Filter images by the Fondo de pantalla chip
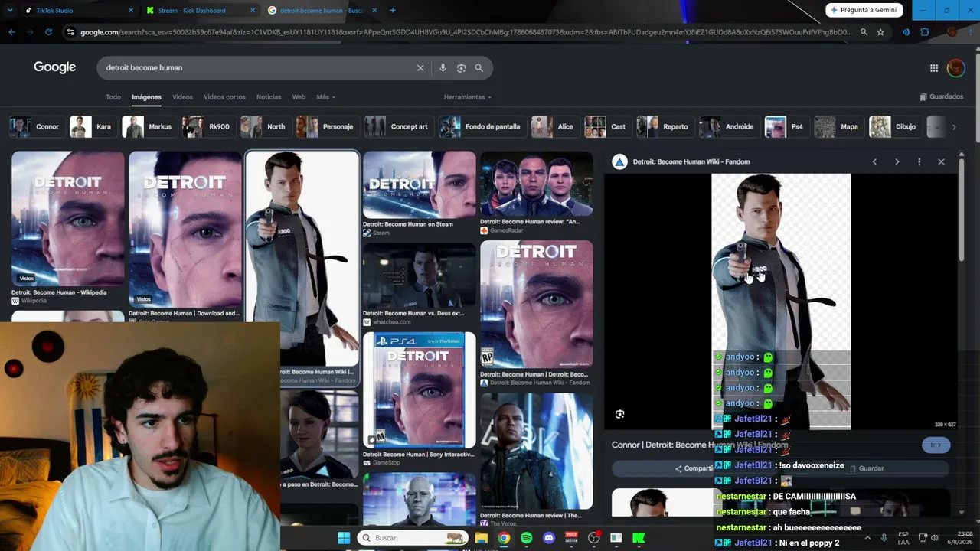 click(x=482, y=127)
